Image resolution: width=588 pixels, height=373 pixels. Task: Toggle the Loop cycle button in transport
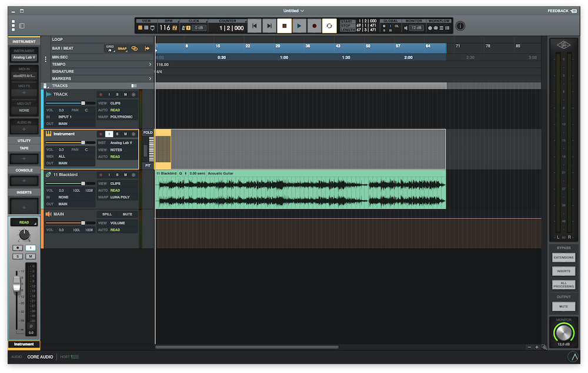[329, 26]
